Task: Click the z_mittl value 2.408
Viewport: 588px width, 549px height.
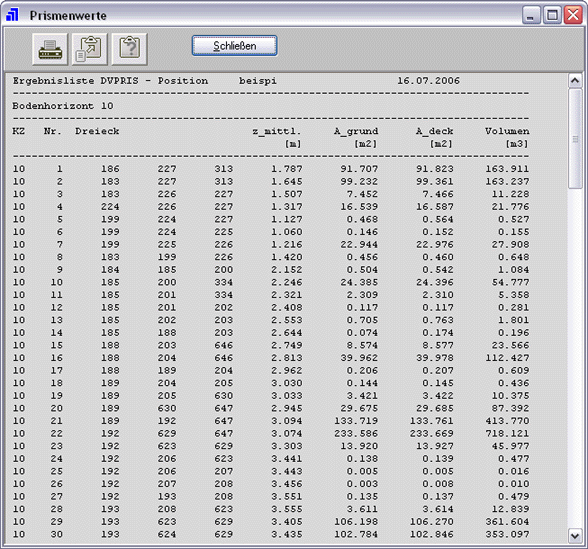Action: 286,308
